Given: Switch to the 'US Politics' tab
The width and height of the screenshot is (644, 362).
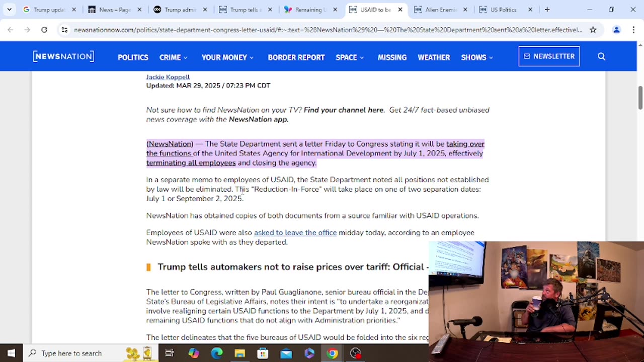Looking at the screenshot, I should 506,10.
